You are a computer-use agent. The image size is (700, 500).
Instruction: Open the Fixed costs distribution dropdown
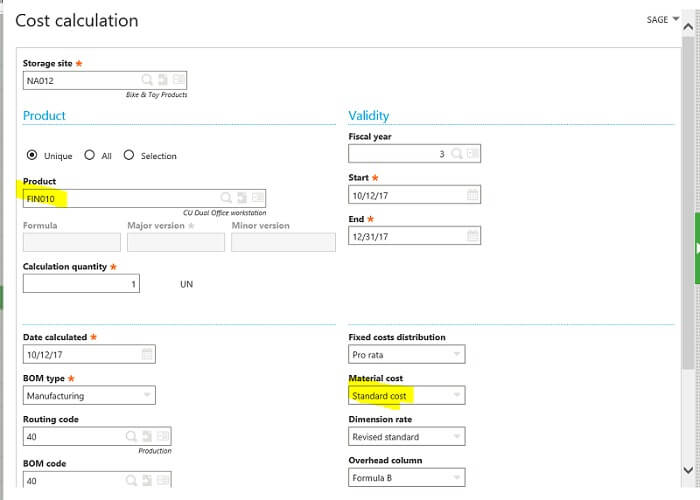pos(407,354)
